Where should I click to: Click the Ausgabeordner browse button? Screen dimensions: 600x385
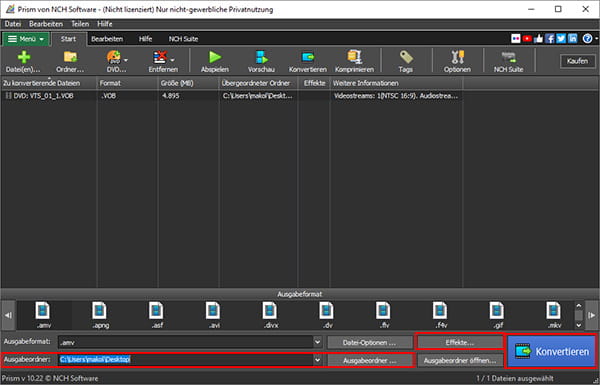pyautogui.click(x=369, y=361)
